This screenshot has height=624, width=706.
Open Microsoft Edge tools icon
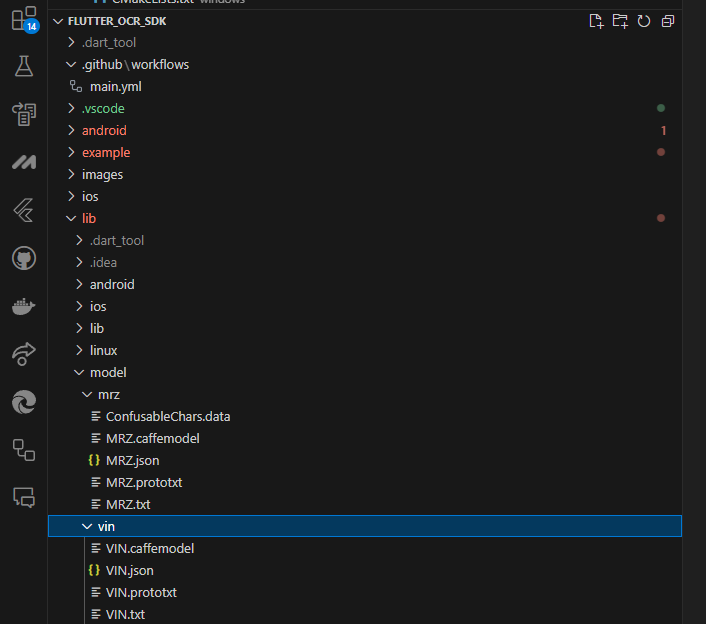23,401
